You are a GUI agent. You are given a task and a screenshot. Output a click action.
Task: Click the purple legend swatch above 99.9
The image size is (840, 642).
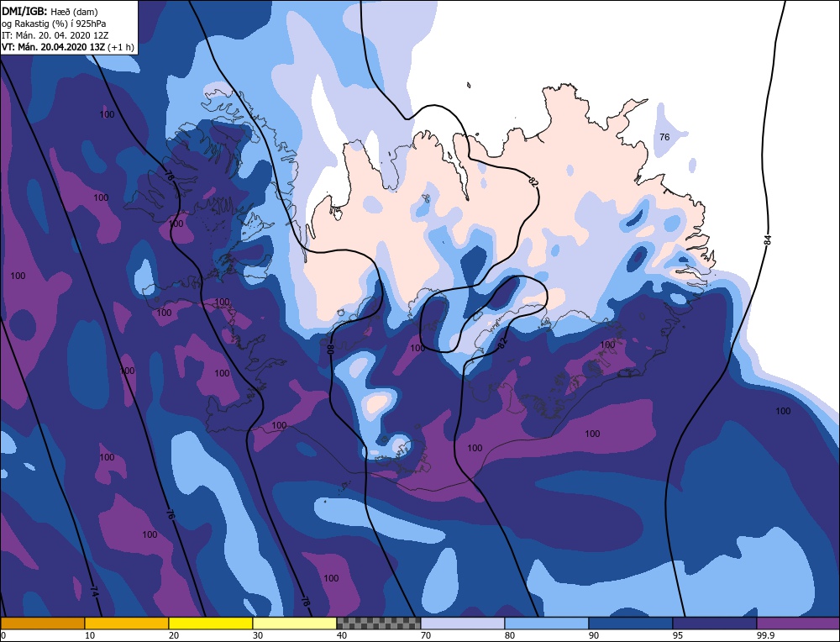(x=798, y=624)
